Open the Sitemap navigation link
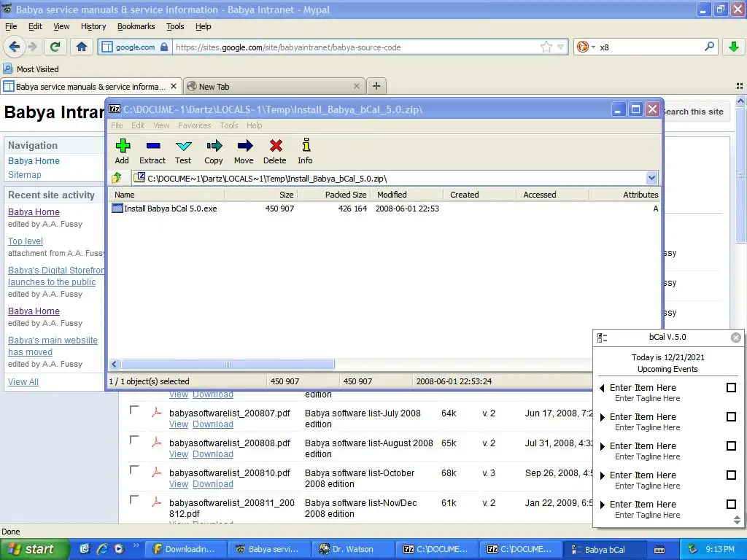 [x=25, y=174]
